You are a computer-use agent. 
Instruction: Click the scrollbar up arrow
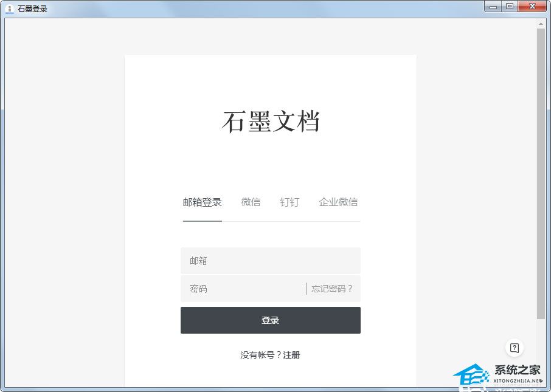[x=541, y=24]
